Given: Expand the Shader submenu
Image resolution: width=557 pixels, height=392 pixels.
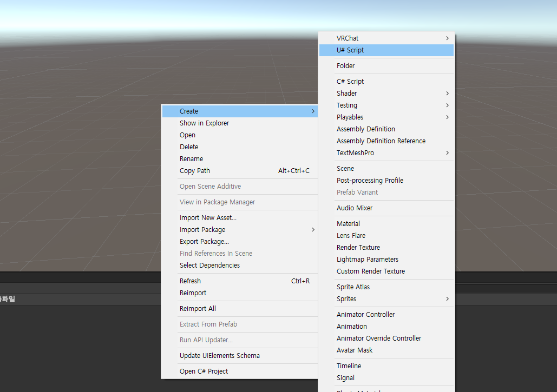Looking at the screenshot, I should pos(386,94).
